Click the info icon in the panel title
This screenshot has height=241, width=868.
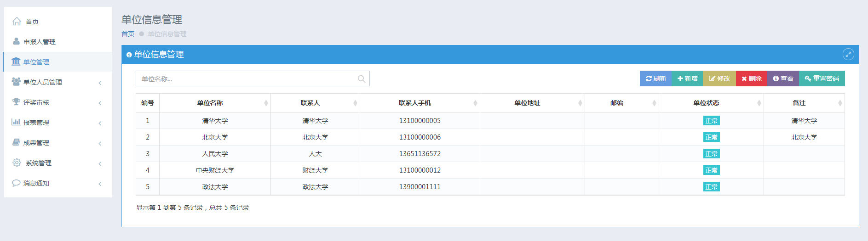pos(129,55)
